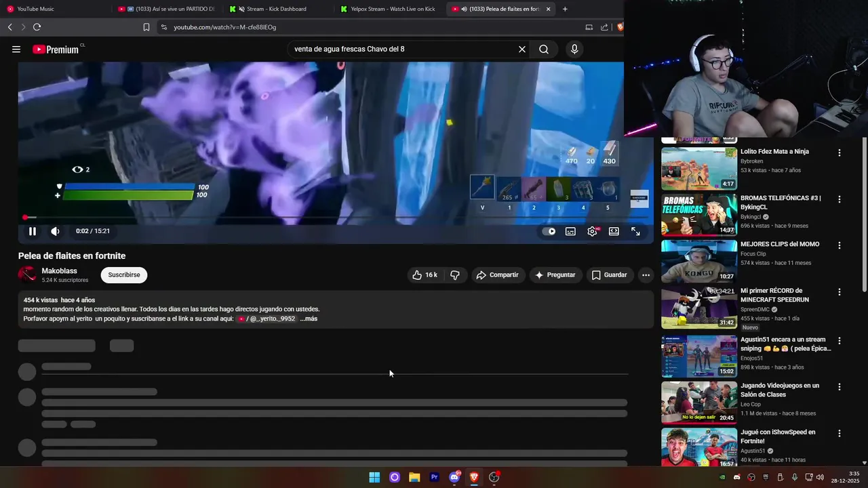Like the video with 16 k likes
The height and width of the screenshot is (488, 868).
coord(425,274)
